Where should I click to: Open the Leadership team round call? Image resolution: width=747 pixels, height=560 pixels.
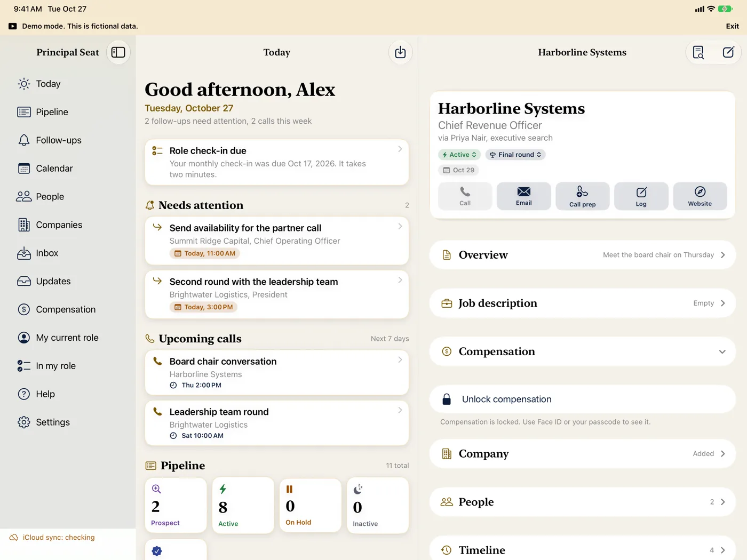tap(277, 423)
